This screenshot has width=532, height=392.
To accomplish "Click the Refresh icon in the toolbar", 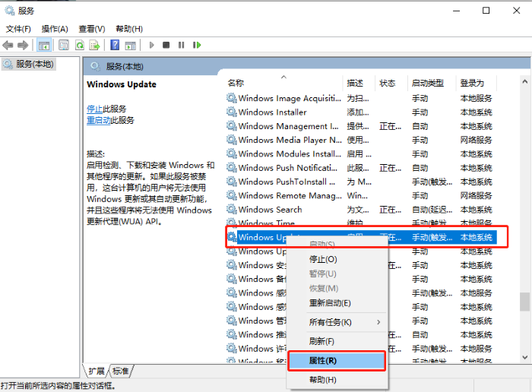I will click(80, 46).
